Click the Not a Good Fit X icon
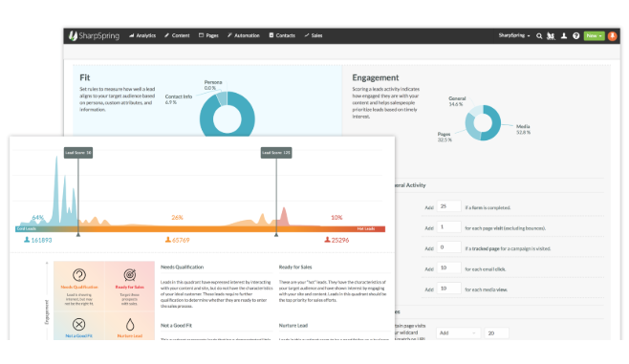 tap(79, 324)
